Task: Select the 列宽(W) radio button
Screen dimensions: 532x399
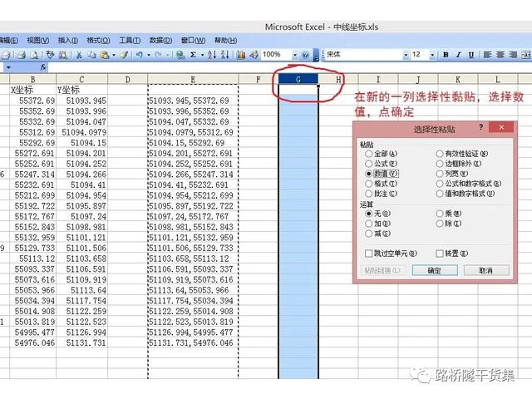Action: coord(452,174)
